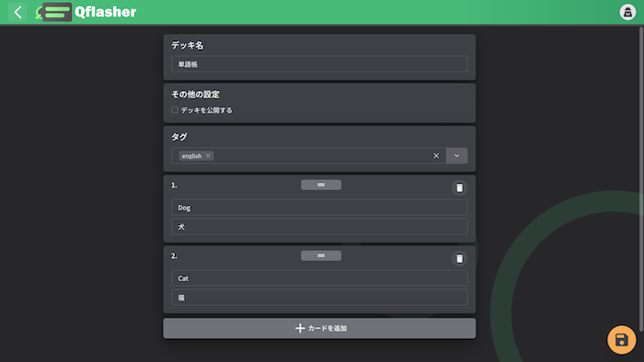Viewport: 644px width, 362px height.
Task: Go back using the arrow icon
Action: (17, 12)
